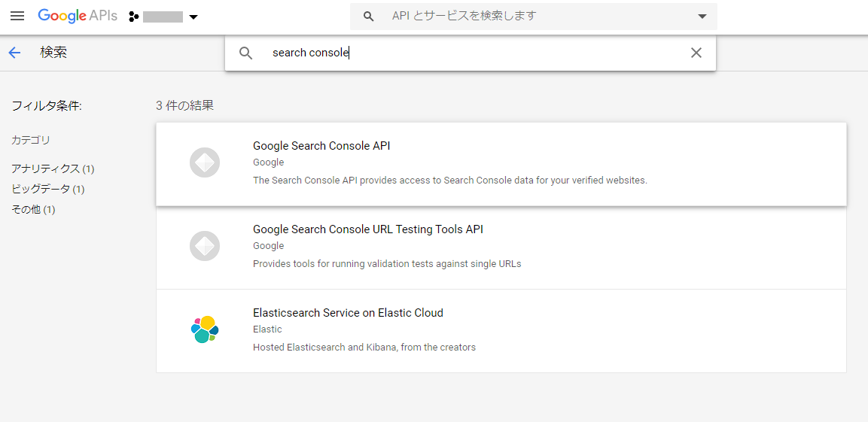
Task: Select the '3 件の結果' results count
Action: click(x=185, y=105)
